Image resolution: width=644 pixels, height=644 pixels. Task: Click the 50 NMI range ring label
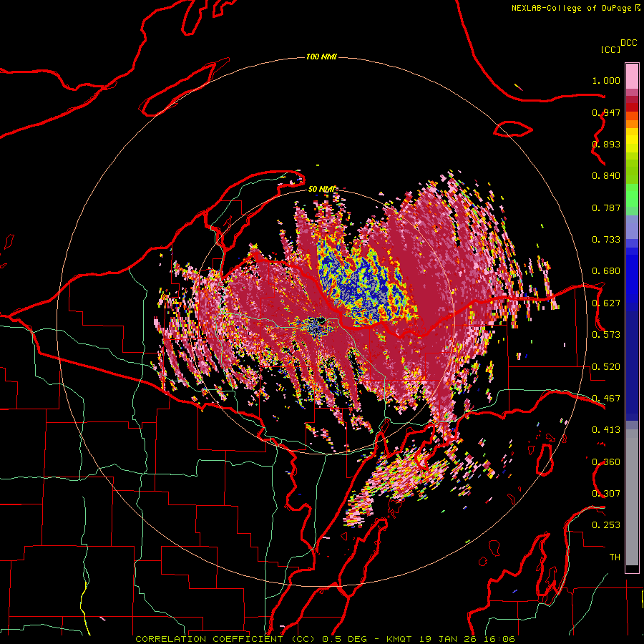click(321, 190)
